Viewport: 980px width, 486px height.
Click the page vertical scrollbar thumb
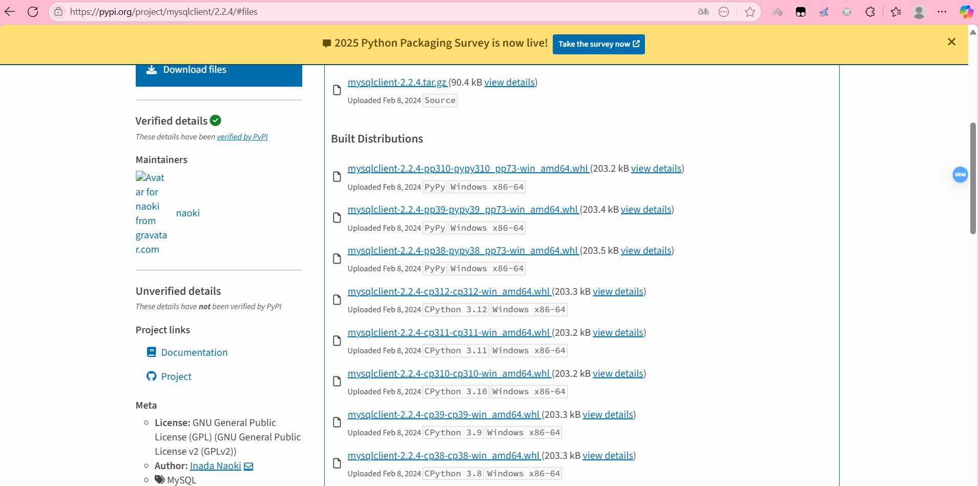[x=973, y=178]
